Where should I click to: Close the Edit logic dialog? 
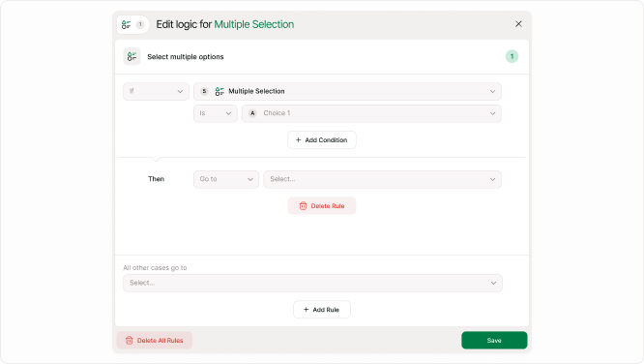click(x=518, y=24)
